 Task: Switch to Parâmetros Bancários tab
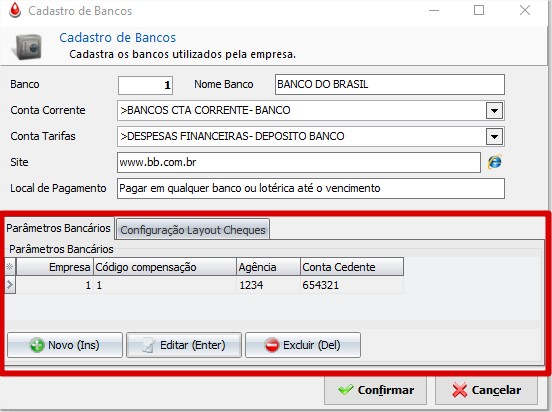pos(58,228)
